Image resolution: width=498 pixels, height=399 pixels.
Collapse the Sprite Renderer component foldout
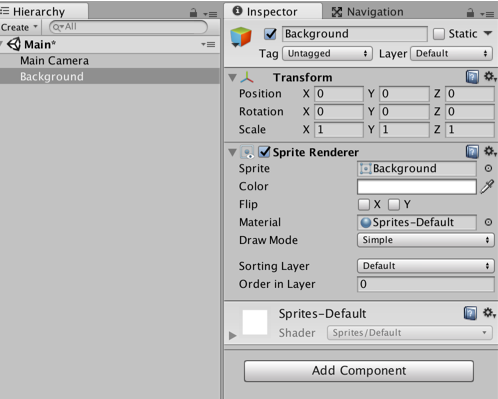(232, 153)
